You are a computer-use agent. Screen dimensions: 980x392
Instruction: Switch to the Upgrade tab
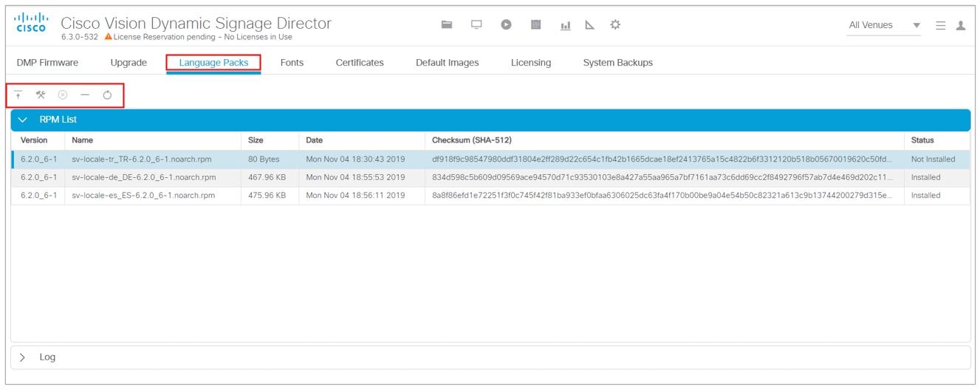[129, 63]
